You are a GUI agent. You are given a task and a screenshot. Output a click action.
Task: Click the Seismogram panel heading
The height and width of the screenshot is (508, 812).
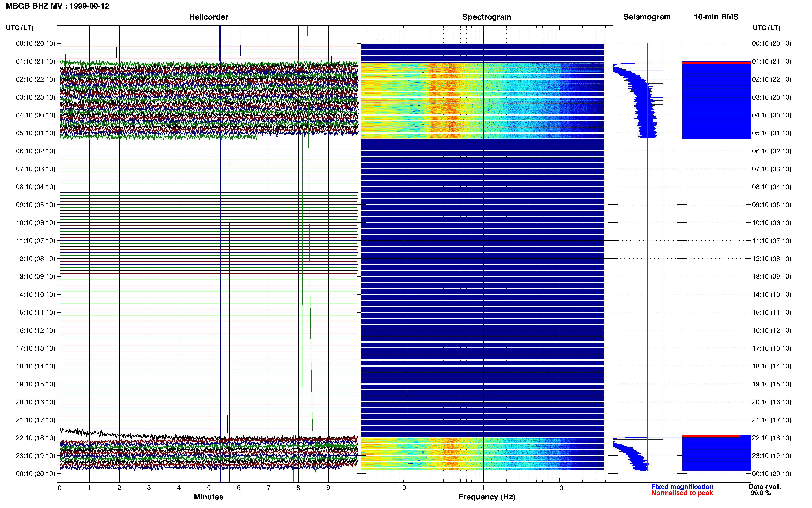pos(647,17)
